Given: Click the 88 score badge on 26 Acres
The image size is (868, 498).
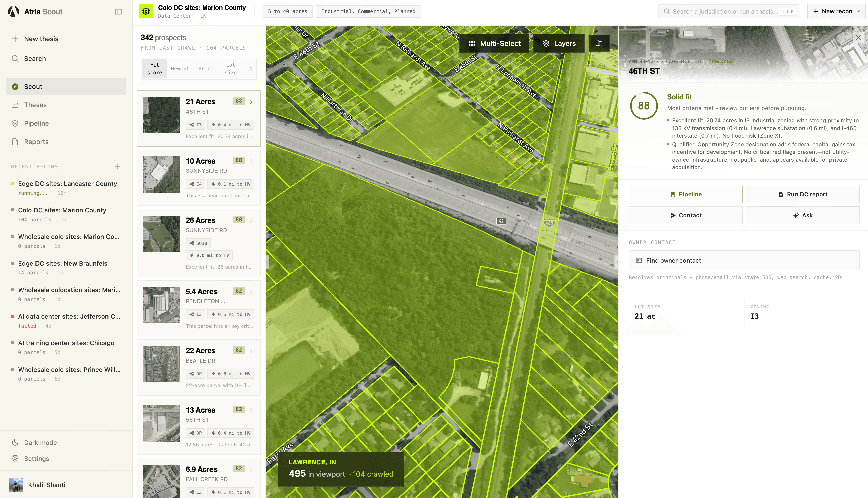Looking at the screenshot, I should pos(239,220).
